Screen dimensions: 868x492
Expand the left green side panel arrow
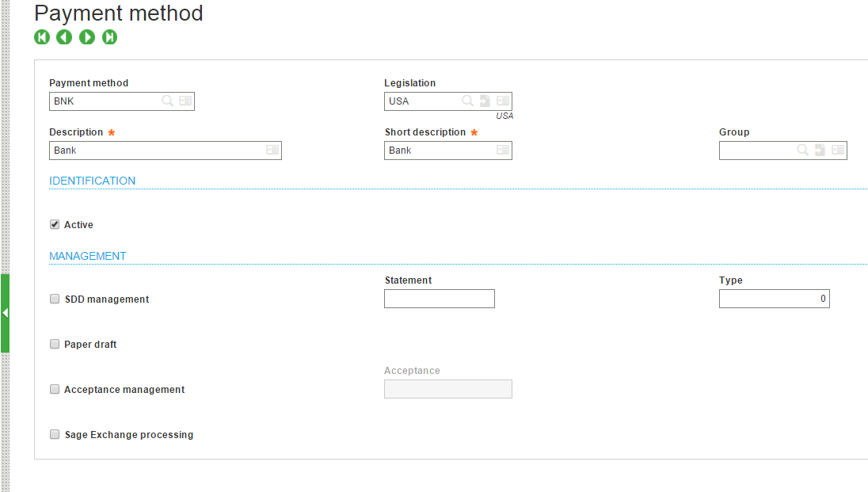pos(5,313)
